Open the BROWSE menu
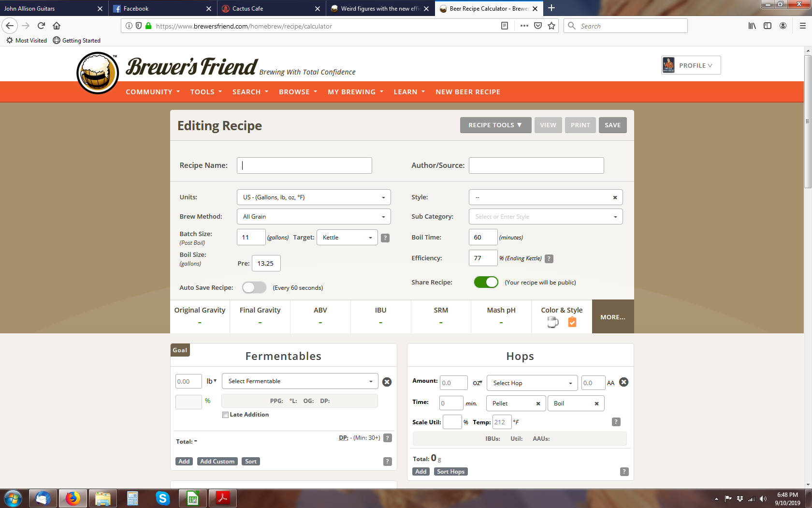This screenshot has width=812, height=508. click(x=298, y=92)
